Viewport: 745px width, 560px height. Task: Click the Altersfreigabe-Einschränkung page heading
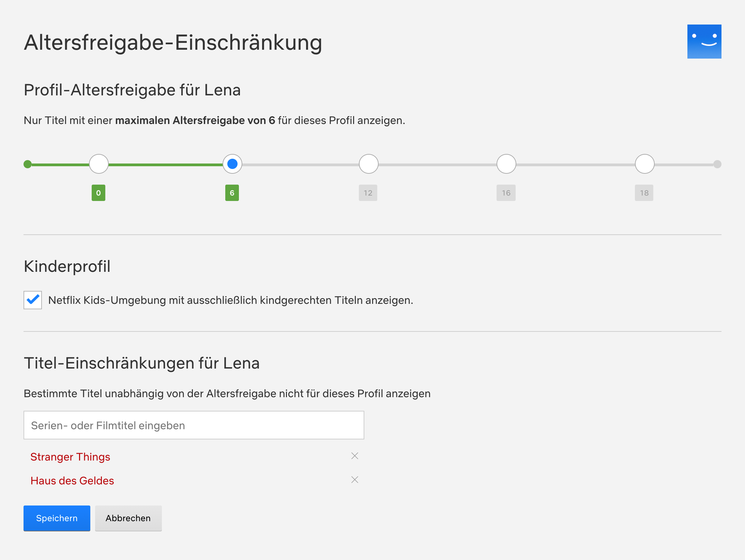pos(172,42)
